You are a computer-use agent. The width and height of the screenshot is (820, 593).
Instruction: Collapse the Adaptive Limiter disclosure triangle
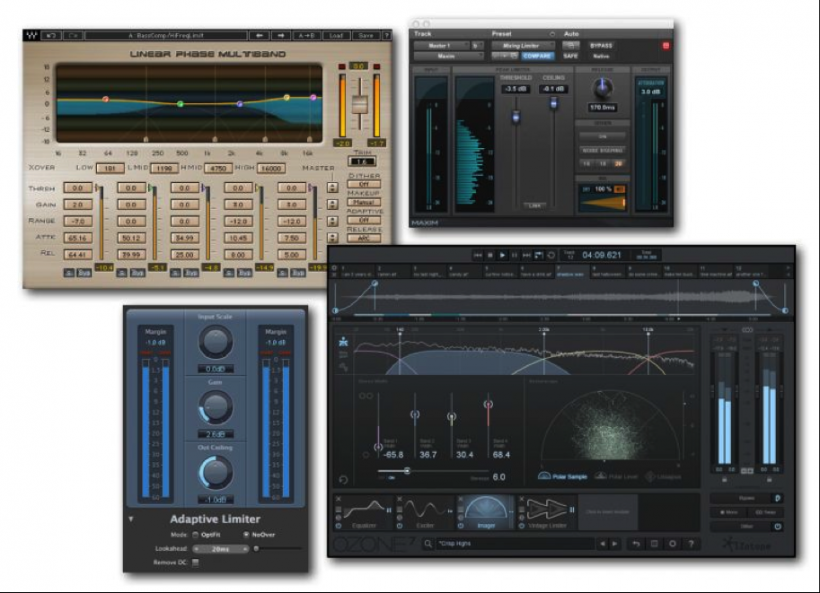tap(131, 519)
